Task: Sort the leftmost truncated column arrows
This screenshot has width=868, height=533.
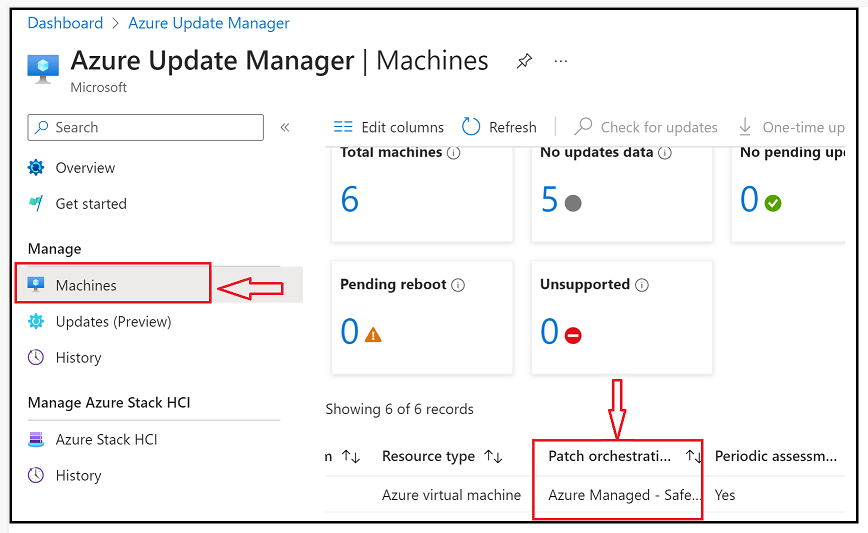Action: 351,456
